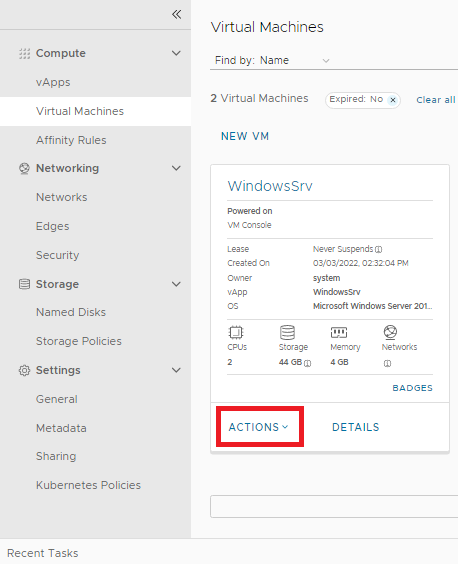The image size is (458, 564).
Task: Click the Settings section heading
Action: coord(58,370)
